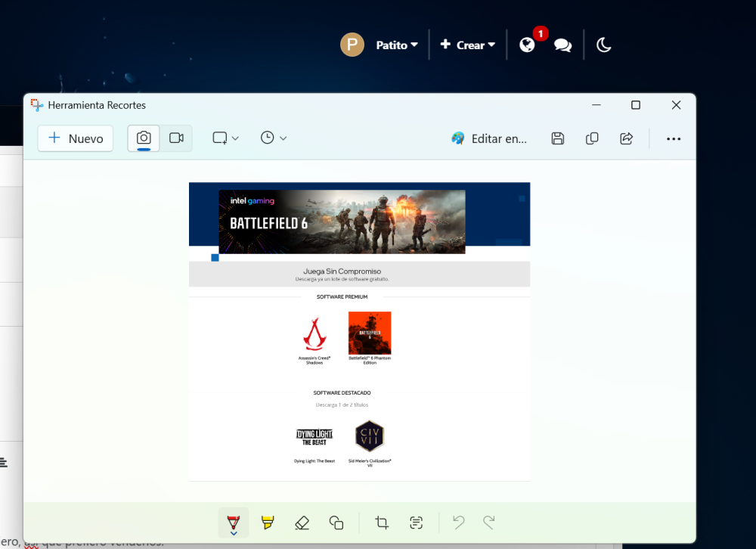Minimize the Herramienta Recortes window
Viewport: 756px width, 549px height.
point(596,104)
